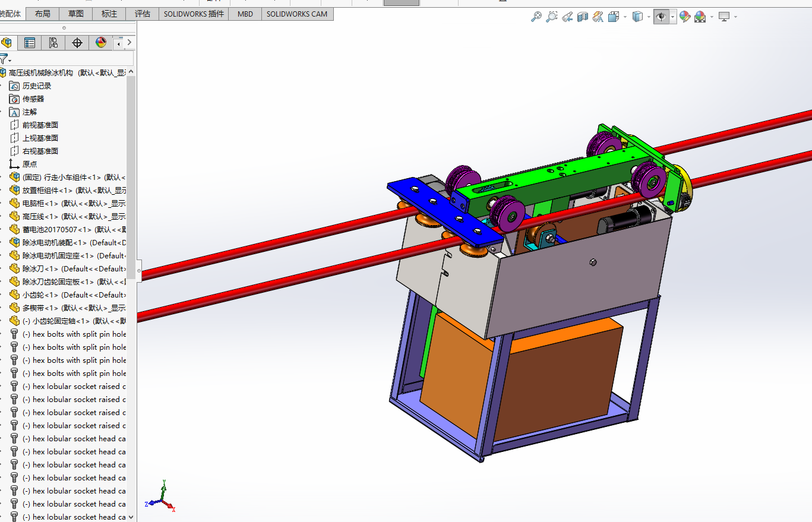Open the DimXpertManager crosshair tab
The height and width of the screenshot is (522, 812).
pyautogui.click(x=77, y=43)
